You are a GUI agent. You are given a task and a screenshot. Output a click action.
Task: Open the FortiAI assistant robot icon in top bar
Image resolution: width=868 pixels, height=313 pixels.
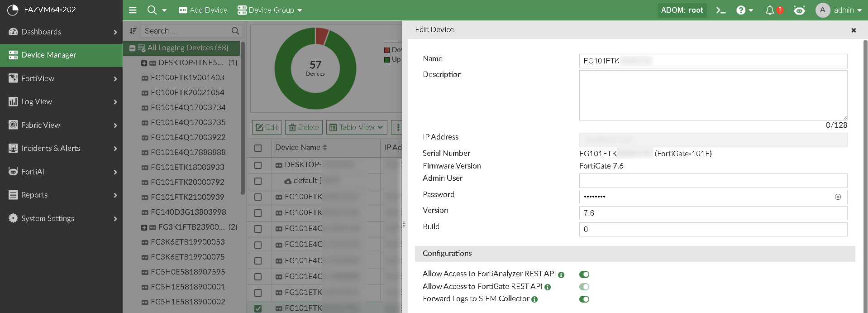pos(799,10)
